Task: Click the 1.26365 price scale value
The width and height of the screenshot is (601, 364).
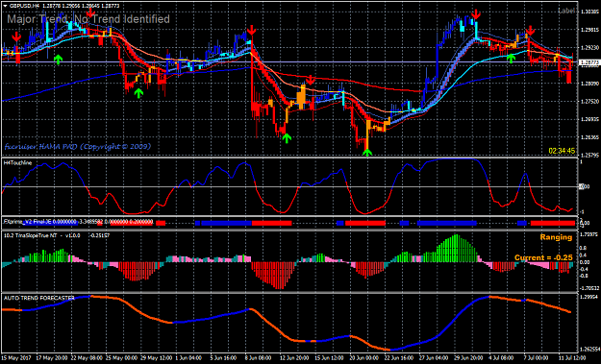Action: [589, 137]
